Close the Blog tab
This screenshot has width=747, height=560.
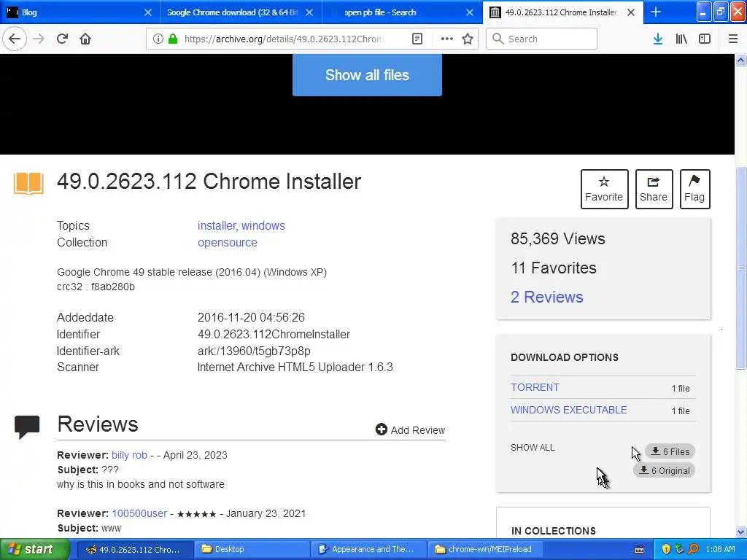point(148,12)
